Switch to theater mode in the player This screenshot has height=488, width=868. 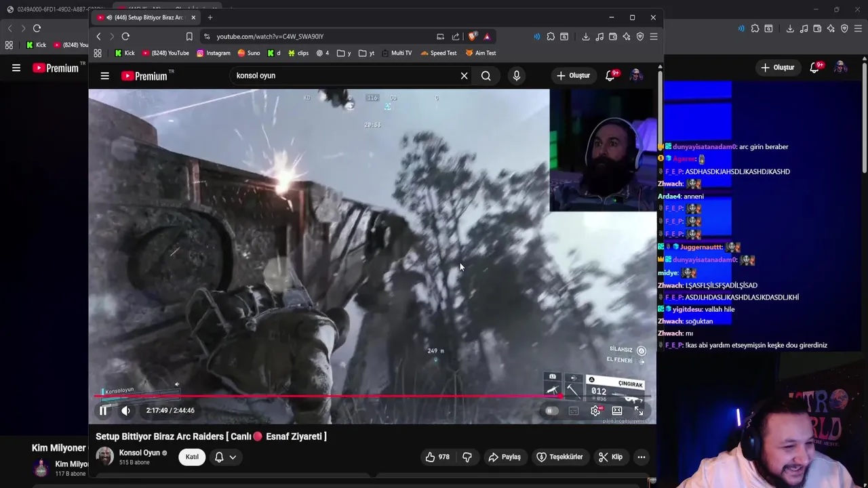click(x=617, y=410)
